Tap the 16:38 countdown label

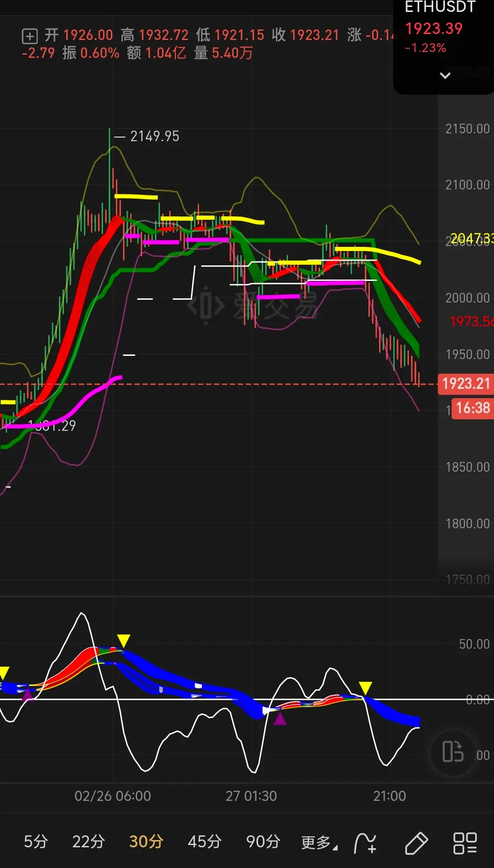pyautogui.click(x=473, y=408)
